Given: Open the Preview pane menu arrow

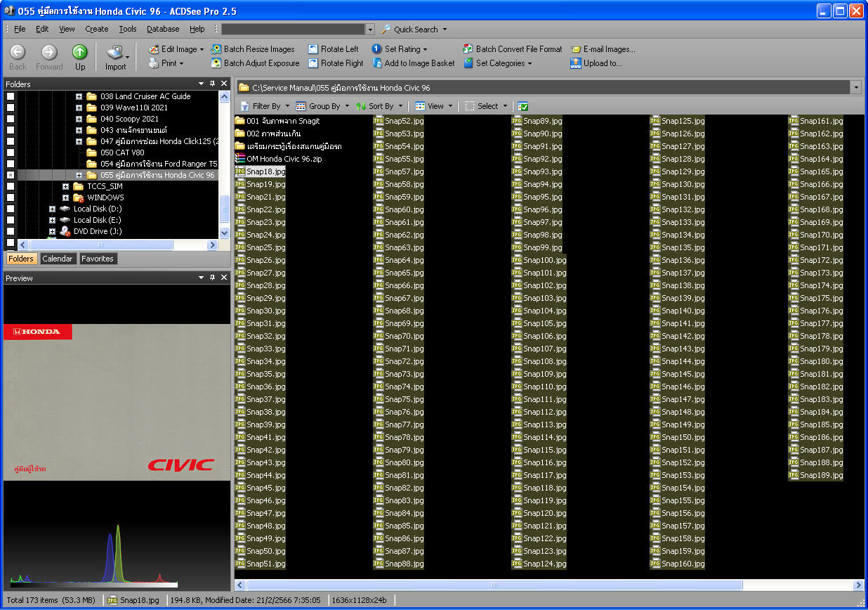Looking at the screenshot, I should (202, 278).
